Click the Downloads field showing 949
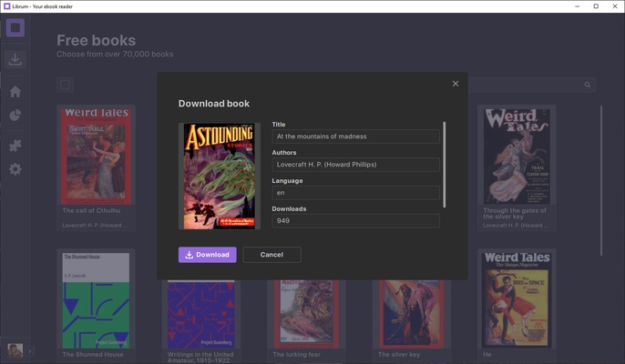The width and height of the screenshot is (625, 364). coord(355,220)
